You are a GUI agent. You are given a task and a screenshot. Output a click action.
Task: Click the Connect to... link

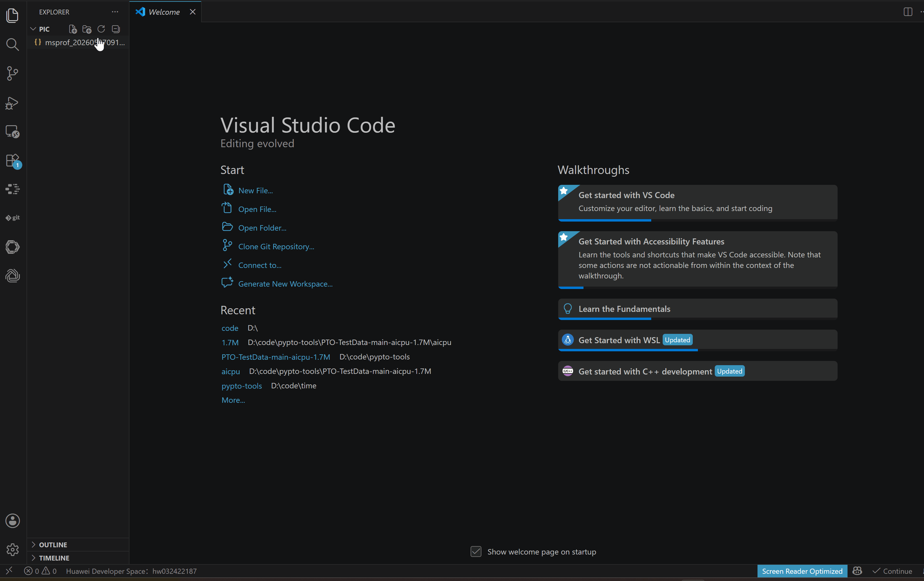click(x=260, y=265)
